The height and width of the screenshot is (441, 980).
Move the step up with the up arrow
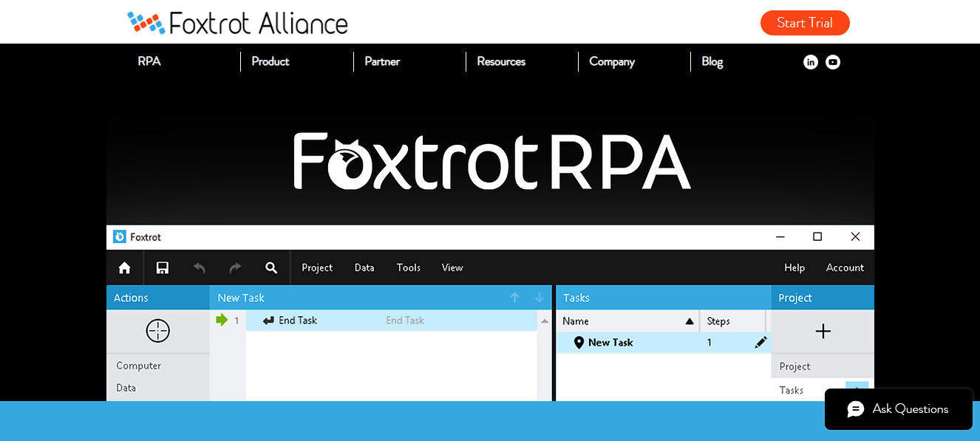pos(515,297)
